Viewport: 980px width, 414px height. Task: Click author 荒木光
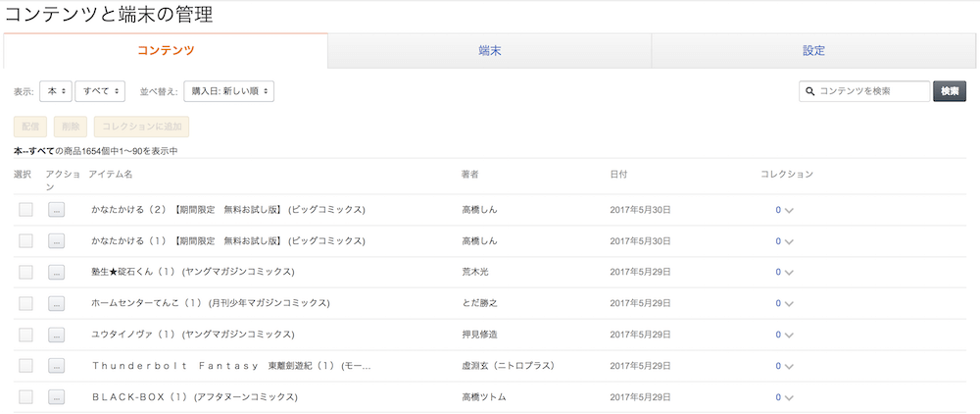click(x=474, y=272)
